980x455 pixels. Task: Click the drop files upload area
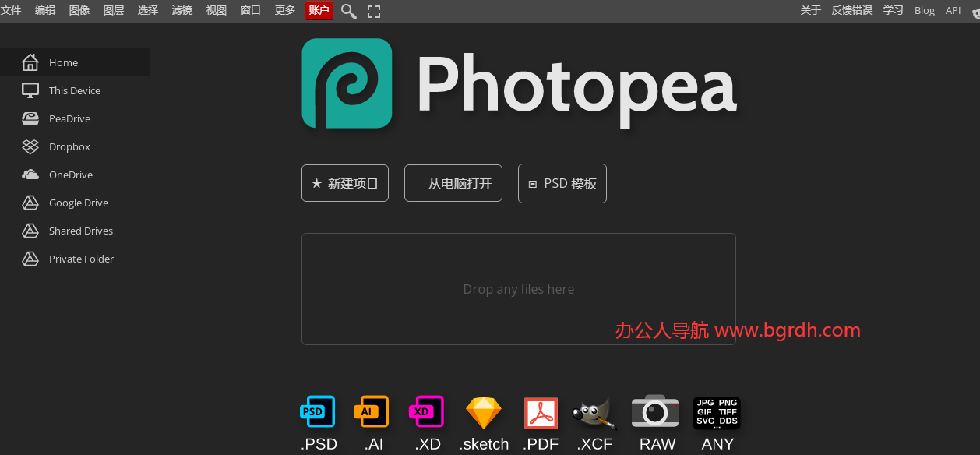[518, 288]
